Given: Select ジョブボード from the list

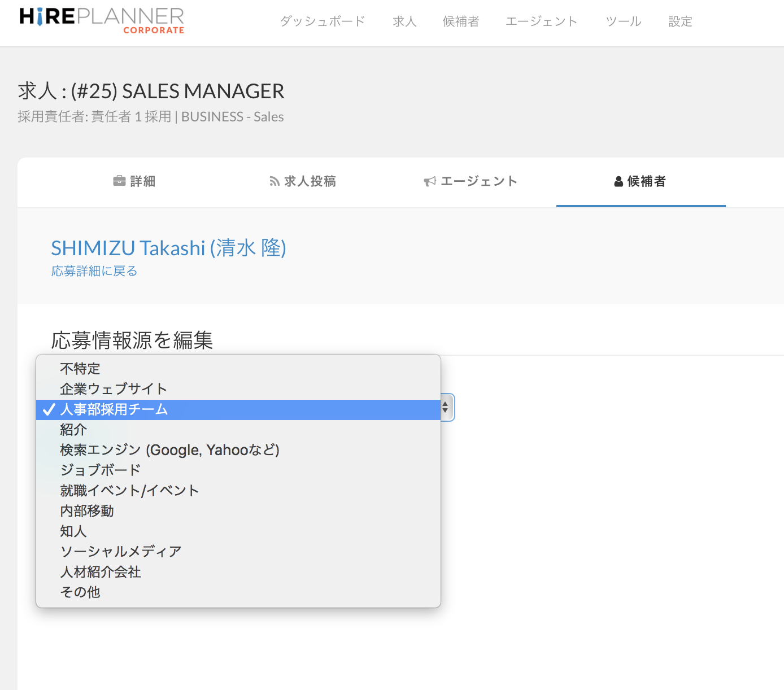Looking at the screenshot, I should (100, 470).
